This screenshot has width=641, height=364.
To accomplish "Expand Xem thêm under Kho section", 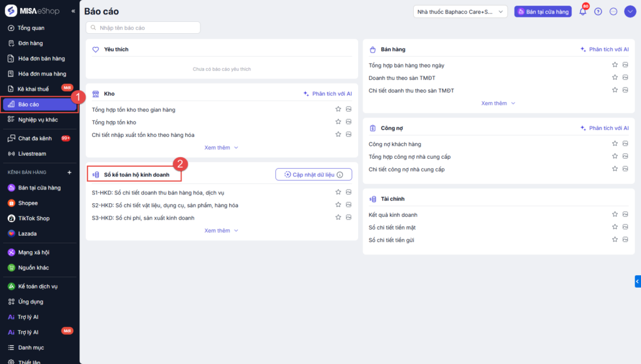I will coord(222,148).
